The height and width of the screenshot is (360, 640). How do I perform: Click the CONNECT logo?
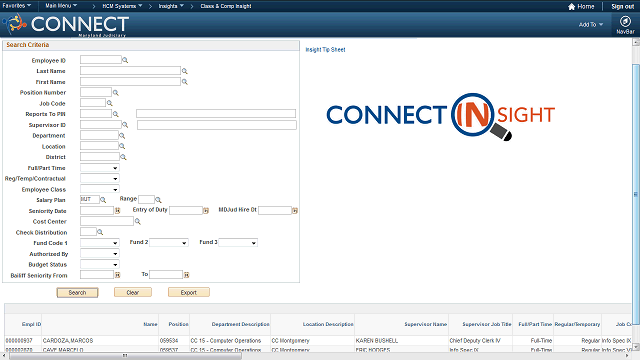(x=67, y=24)
